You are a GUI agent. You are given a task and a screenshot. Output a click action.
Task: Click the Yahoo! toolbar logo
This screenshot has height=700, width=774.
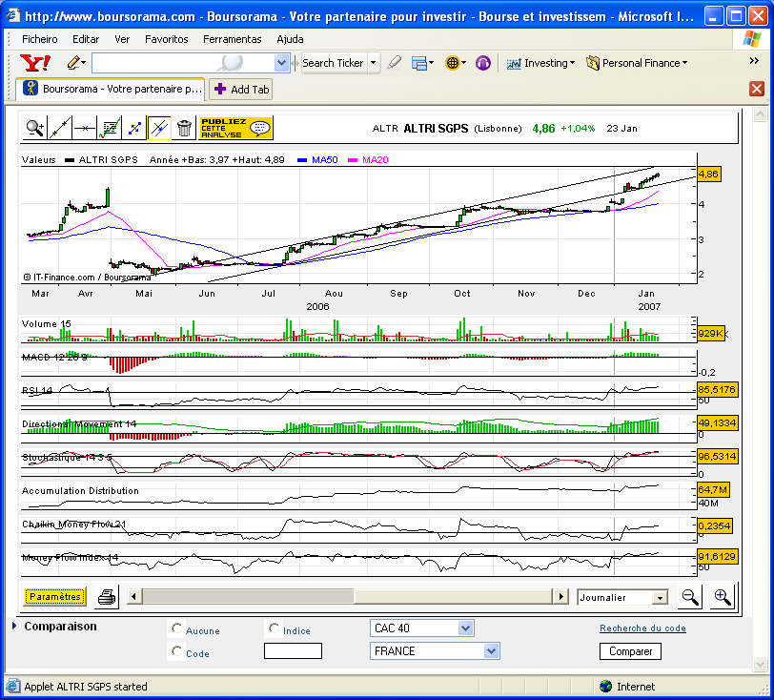[x=35, y=63]
